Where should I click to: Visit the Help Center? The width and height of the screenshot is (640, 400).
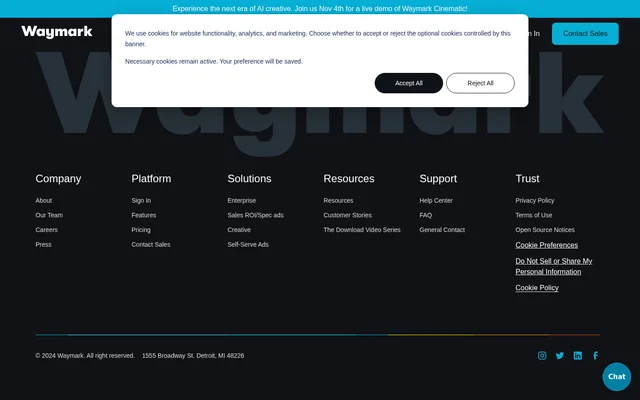[x=436, y=200]
